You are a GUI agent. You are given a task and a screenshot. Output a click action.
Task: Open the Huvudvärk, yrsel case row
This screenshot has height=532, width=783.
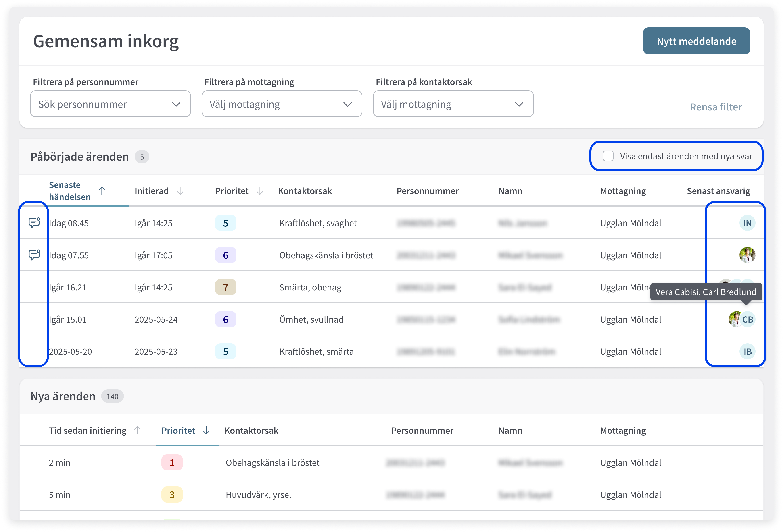pyautogui.click(x=258, y=495)
